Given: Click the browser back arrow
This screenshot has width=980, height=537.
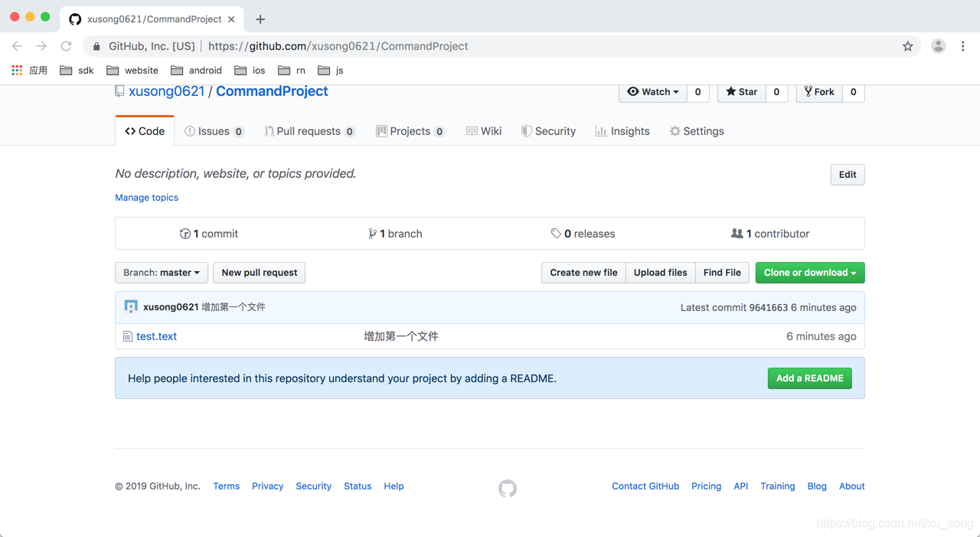Looking at the screenshot, I should pyautogui.click(x=17, y=46).
